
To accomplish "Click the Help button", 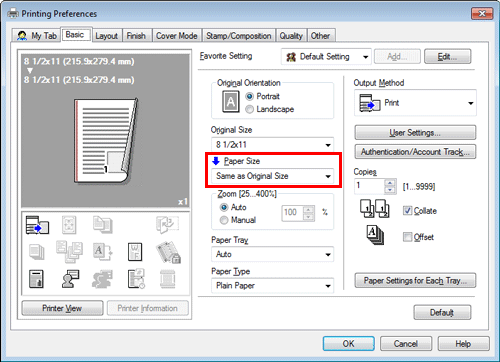I will pos(464,344).
